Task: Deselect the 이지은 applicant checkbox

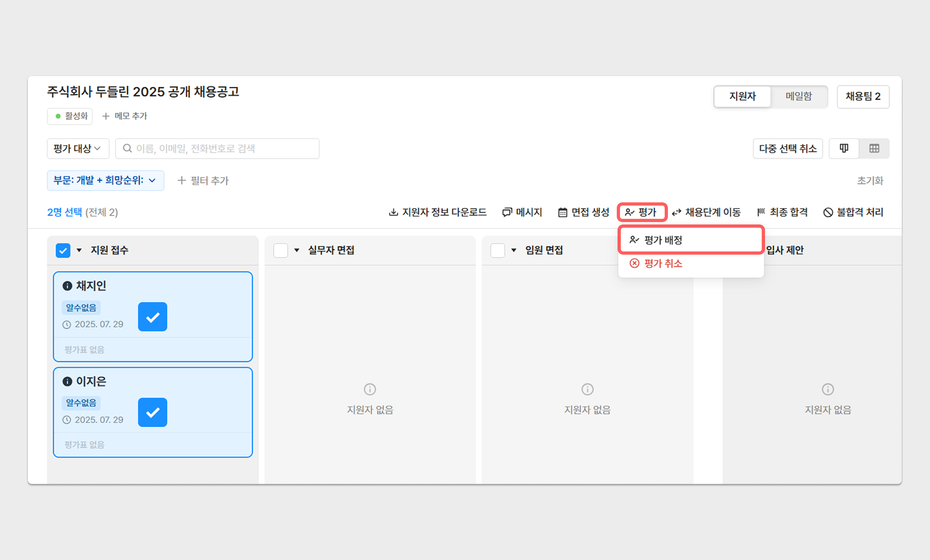Action: pyautogui.click(x=153, y=412)
